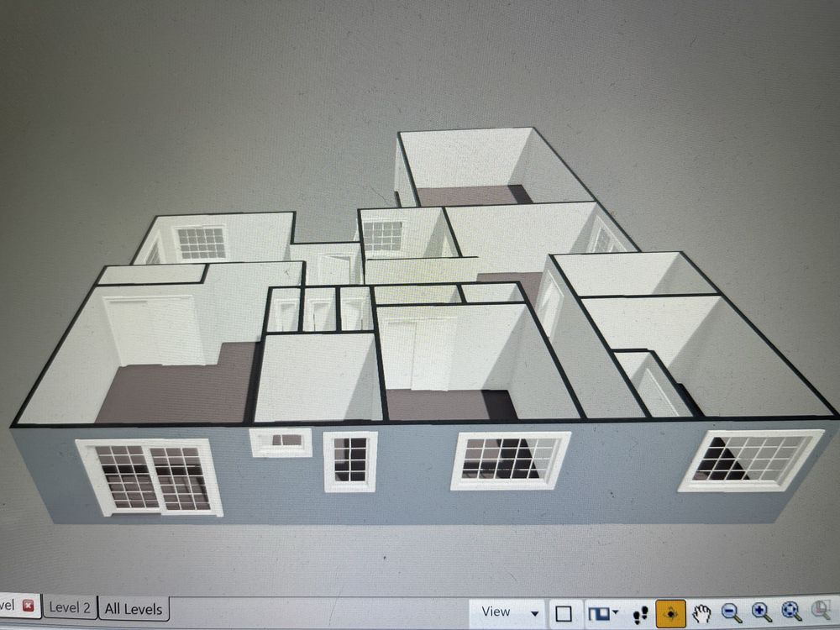Click the zoom out magnifier

pyautogui.click(x=732, y=613)
